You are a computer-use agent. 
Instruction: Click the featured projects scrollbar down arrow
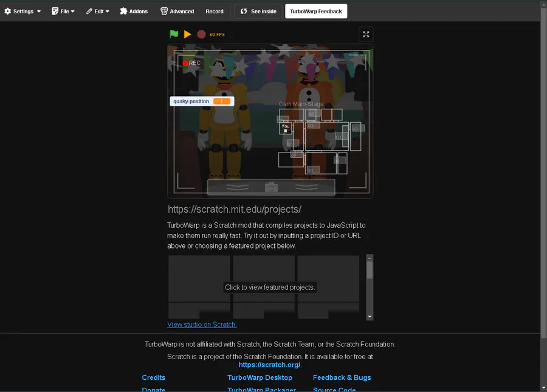370,317
